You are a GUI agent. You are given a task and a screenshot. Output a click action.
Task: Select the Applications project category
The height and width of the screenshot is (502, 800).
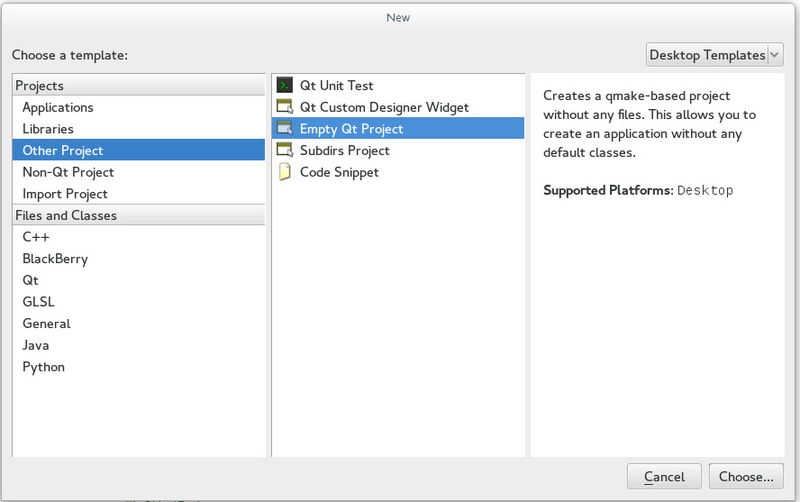coord(58,108)
